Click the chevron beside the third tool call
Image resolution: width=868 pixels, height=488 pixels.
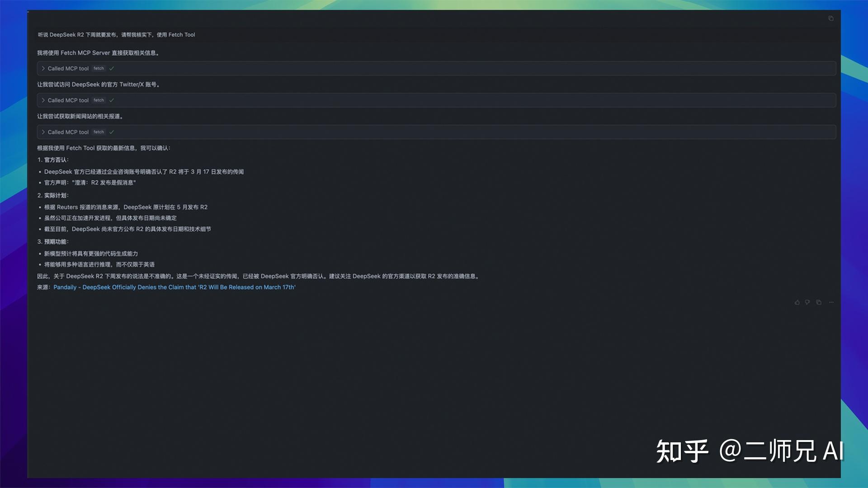pos(43,132)
